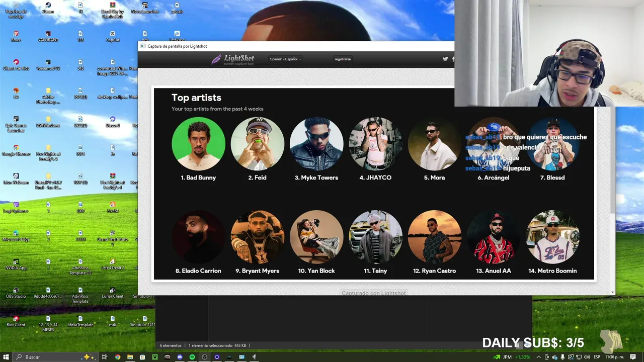
Task: Switch to Discord in the taskbar
Action: tap(180, 357)
